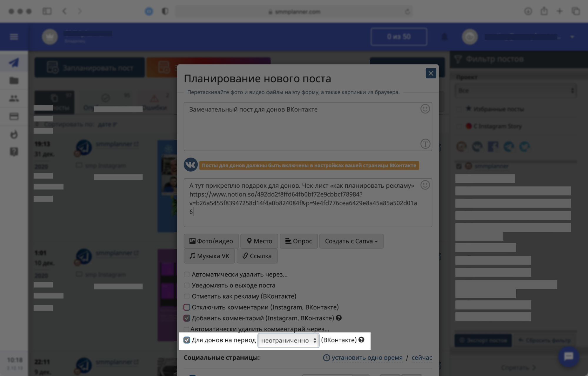Open the chat support bubble
Image resolution: width=588 pixels, height=376 pixels.
pos(568,357)
